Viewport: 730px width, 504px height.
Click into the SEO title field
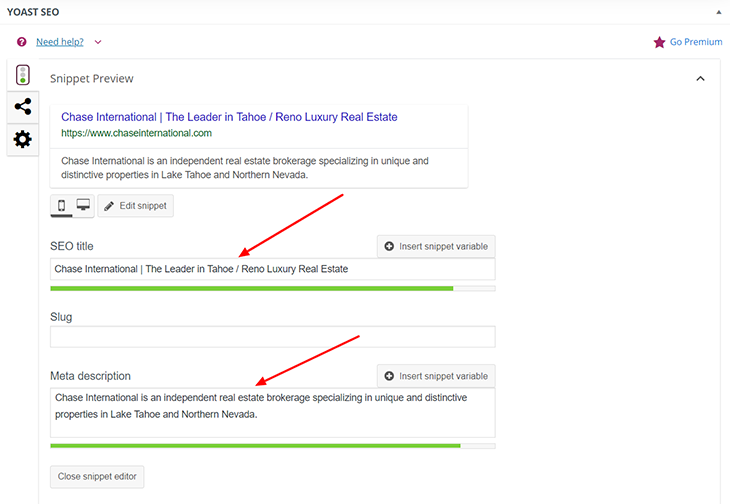click(273, 269)
